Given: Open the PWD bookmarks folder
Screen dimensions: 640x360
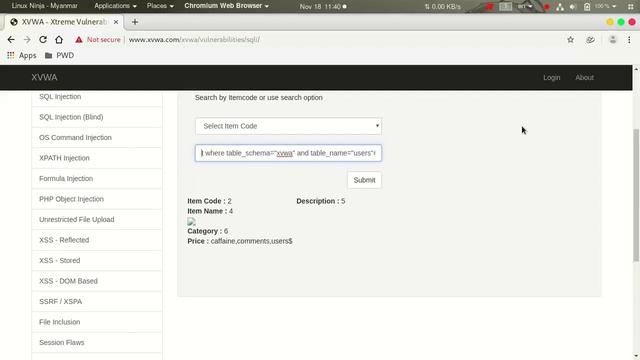Looking at the screenshot, I should click(60, 55).
